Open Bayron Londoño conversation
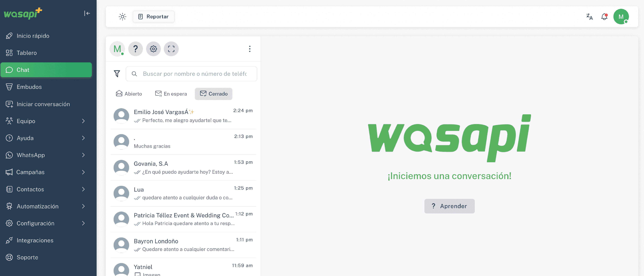 click(x=183, y=245)
